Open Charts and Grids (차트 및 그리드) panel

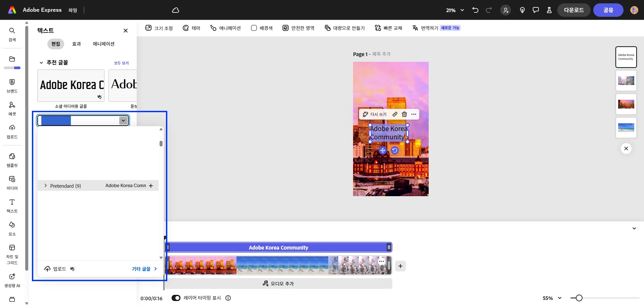coord(12,254)
